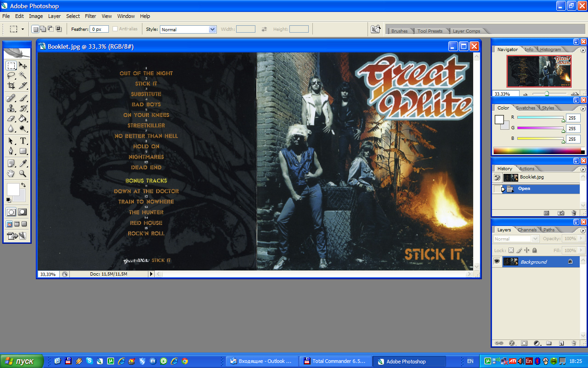The image size is (588, 368).
Task: Select the Rectangular Marquee tool in toolbox
Action: tap(11, 65)
